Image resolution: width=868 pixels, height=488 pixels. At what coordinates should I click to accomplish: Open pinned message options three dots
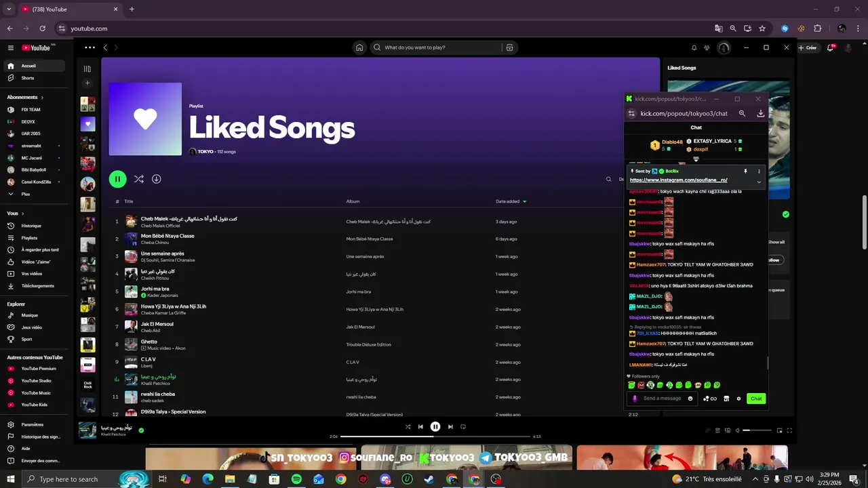[759, 171]
